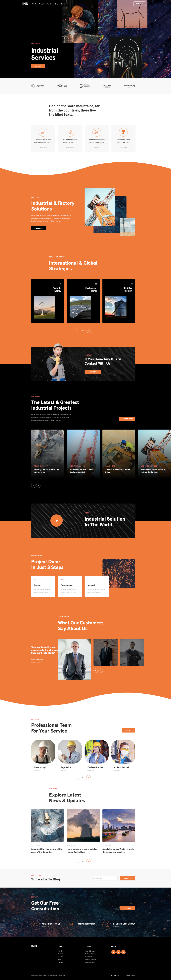Click the Learn More button under Factory Solutions
171x980 pixels.
38,228
